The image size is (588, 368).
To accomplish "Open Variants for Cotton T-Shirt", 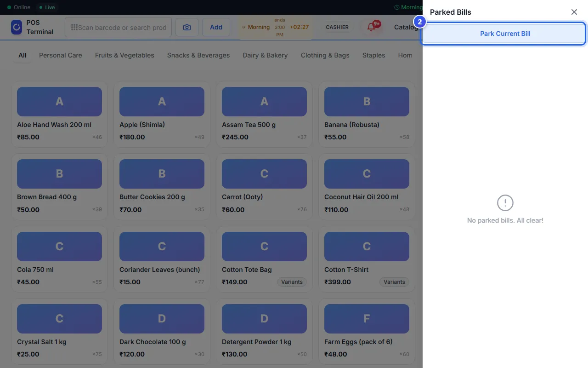I will coord(394,282).
